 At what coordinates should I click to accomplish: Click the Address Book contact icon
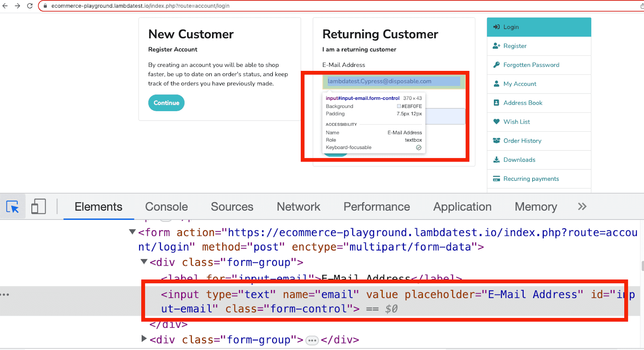[497, 103]
